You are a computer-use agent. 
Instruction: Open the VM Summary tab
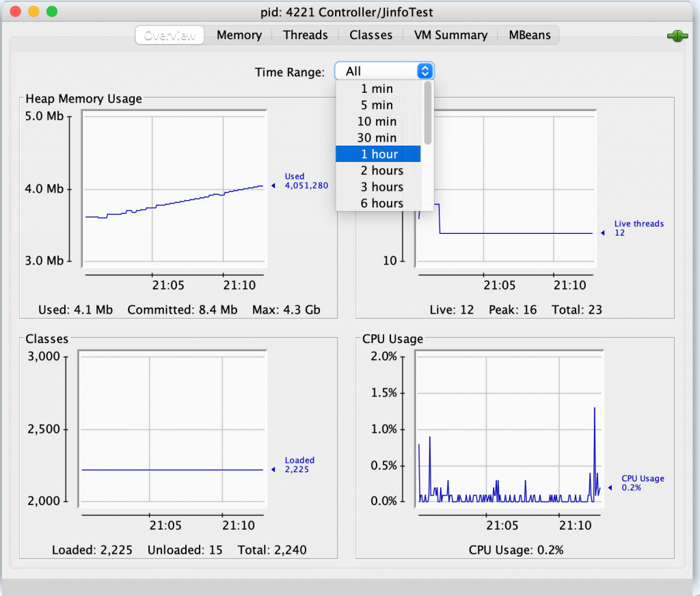pos(450,36)
